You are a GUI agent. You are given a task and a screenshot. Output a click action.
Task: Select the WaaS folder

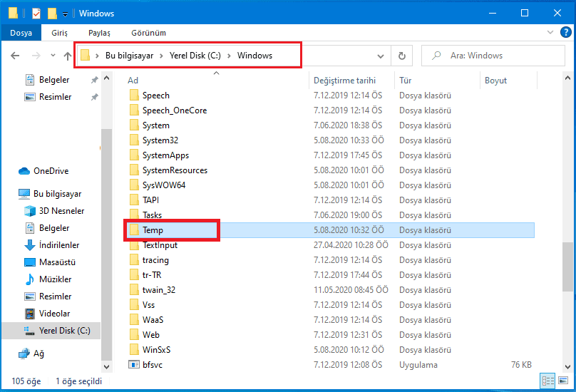(153, 320)
